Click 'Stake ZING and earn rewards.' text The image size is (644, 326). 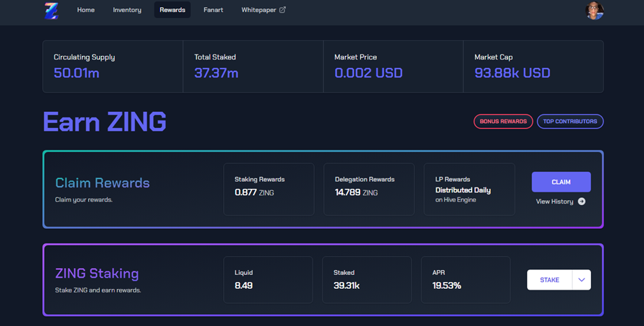click(98, 290)
